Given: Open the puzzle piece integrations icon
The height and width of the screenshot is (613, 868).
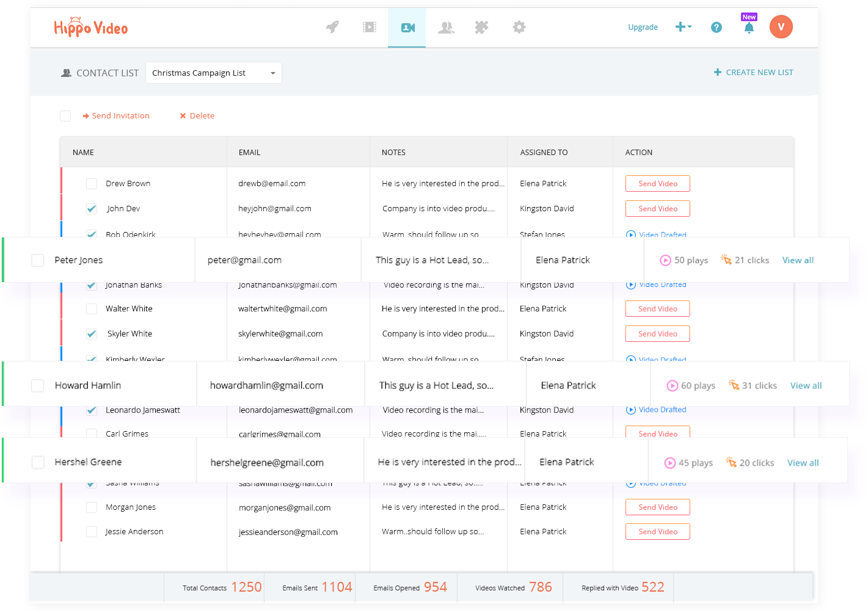Looking at the screenshot, I should point(482,27).
